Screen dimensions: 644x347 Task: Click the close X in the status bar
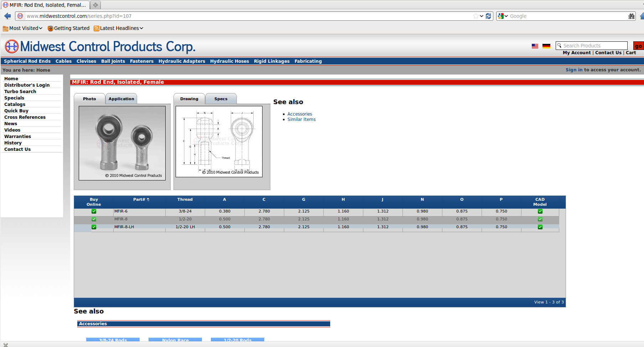[6, 345]
